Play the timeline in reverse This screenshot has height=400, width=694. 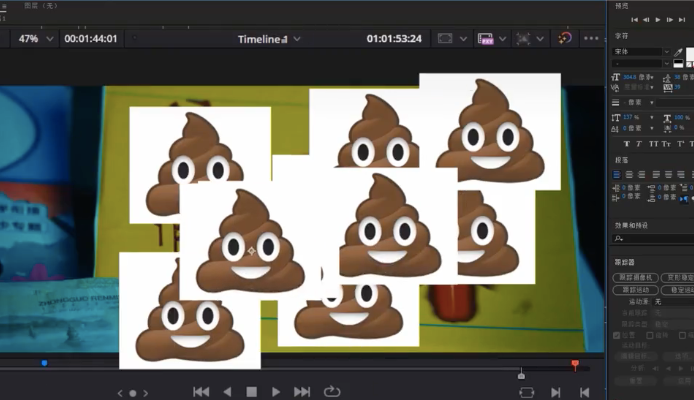click(x=227, y=392)
